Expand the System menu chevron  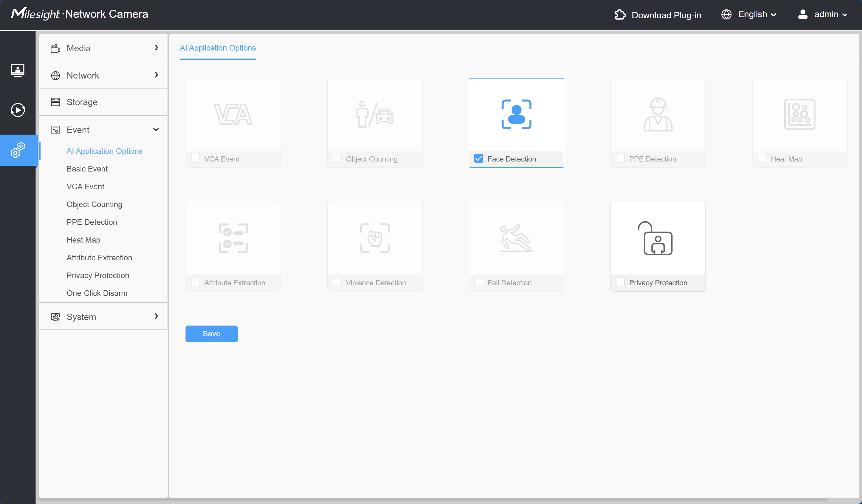[156, 316]
